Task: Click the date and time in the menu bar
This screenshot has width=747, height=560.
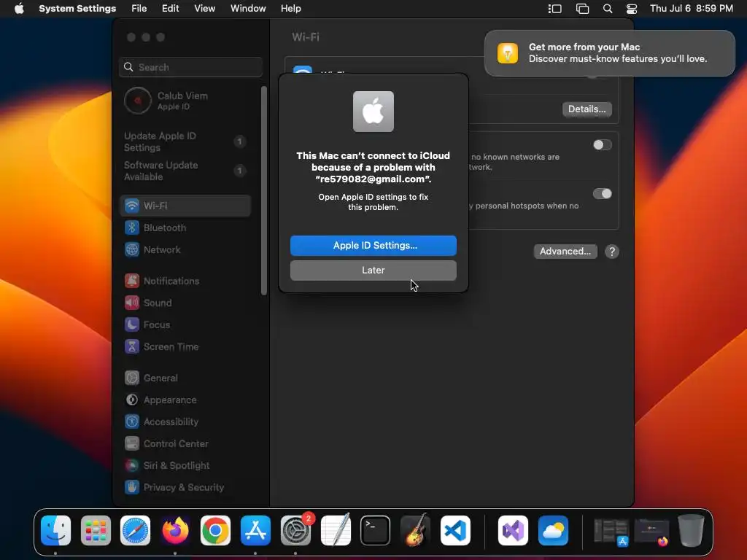Action: [692, 9]
